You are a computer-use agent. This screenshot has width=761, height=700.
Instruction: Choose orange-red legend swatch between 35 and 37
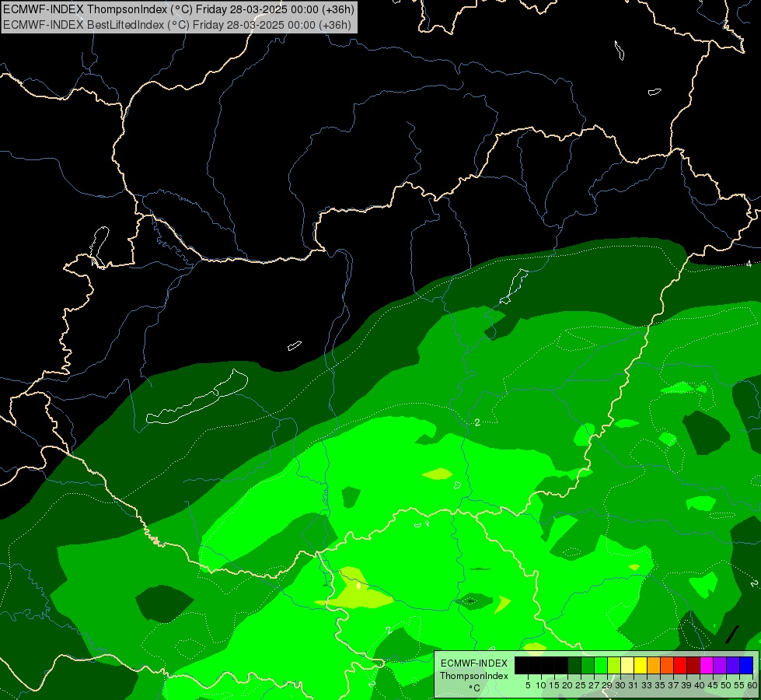[x=666, y=665]
